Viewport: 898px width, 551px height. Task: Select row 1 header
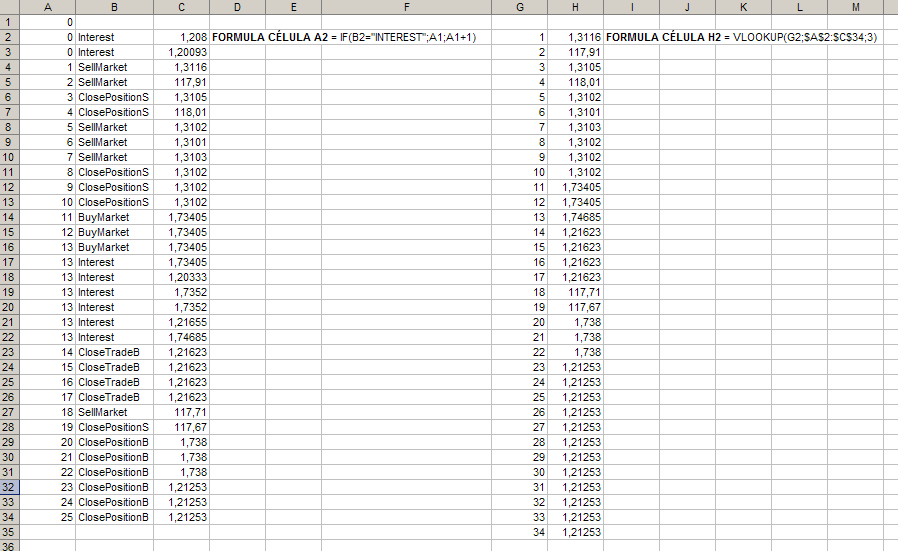pos(9,22)
